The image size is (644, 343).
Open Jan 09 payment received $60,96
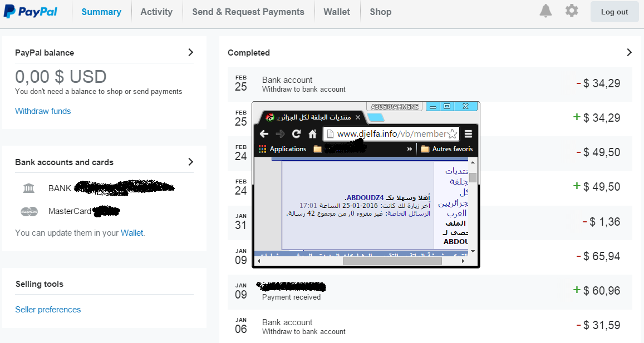(x=430, y=292)
